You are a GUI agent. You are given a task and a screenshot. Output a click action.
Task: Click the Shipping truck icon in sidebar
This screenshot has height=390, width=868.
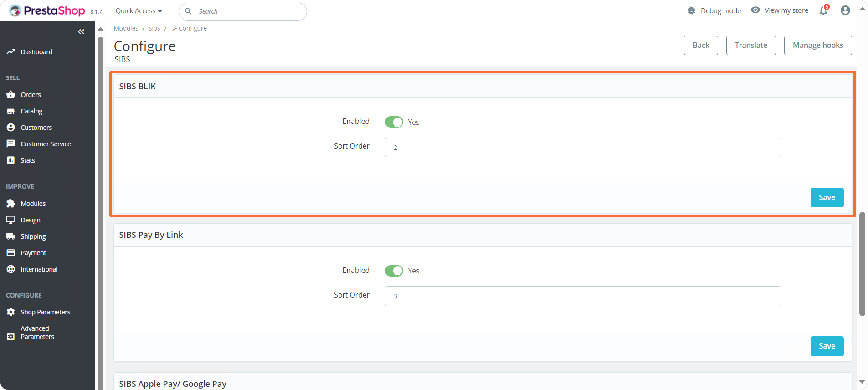coord(11,236)
